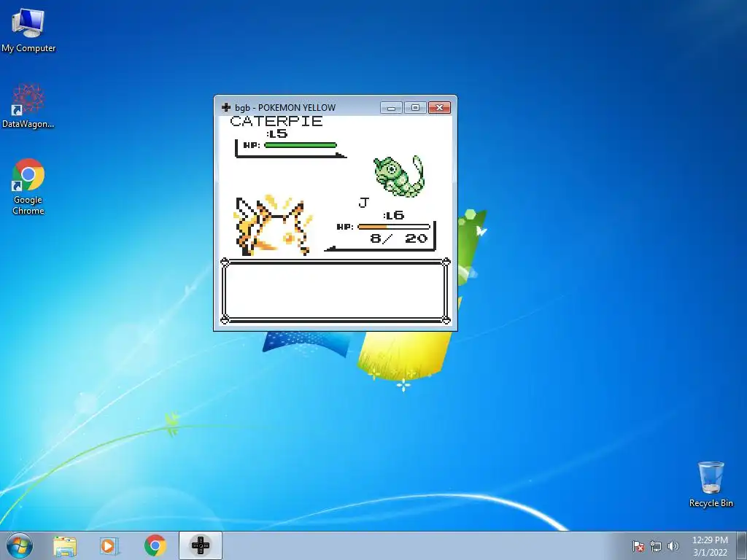
Task: Click the :L5 level text
Action: pos(276,133)
